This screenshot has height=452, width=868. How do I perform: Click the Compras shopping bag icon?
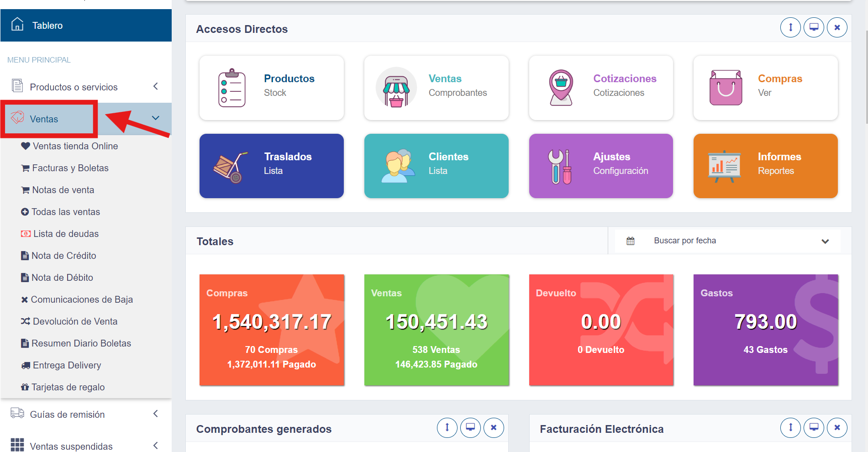[x=726, y=88]
